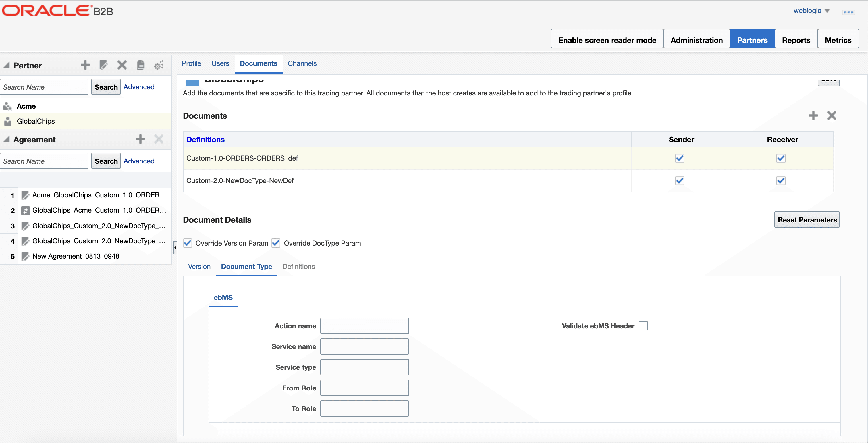This screenshot has width=868, height=443.
Task: Open agreement Acme_GlobalChips_Custom_1.0_ORDER…
Action: tap(99, 195)
